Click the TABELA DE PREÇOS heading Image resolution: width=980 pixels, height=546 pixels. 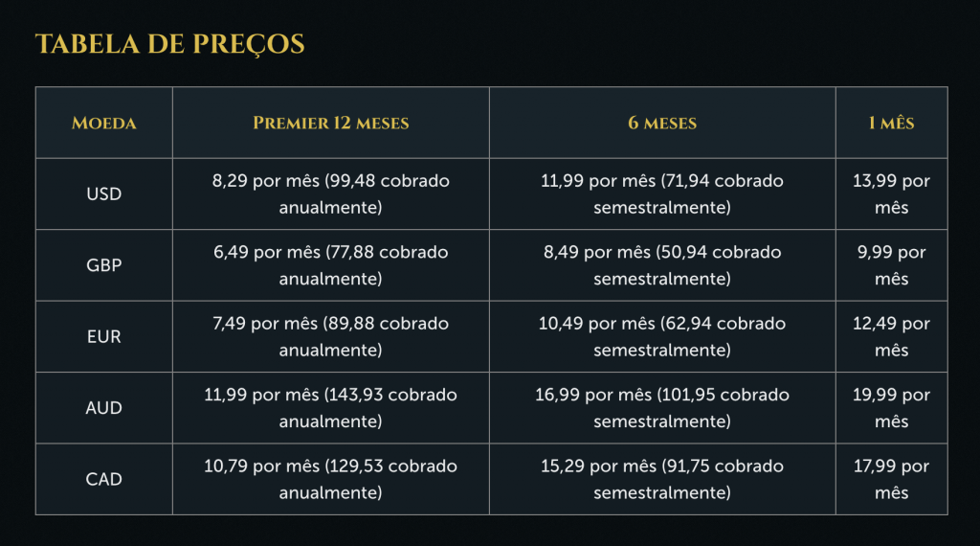click(x=169, y=44)
